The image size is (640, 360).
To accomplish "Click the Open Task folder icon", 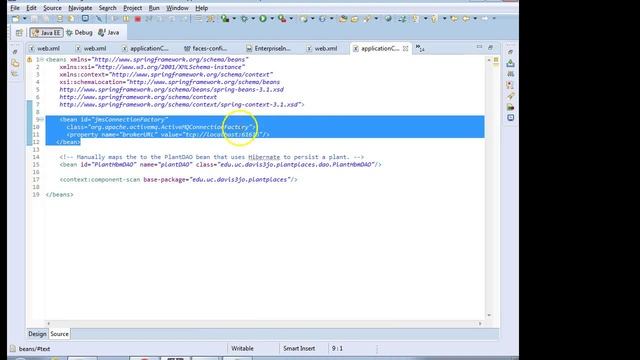I will coord(354,19).
